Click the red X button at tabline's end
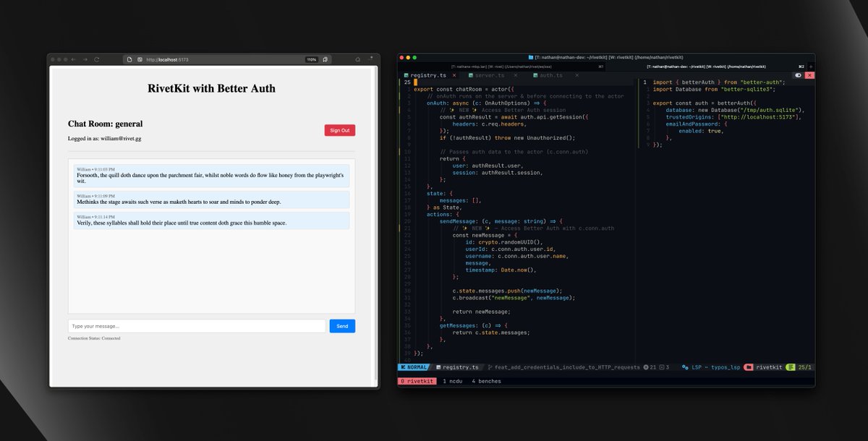 (x=809, y=75)
